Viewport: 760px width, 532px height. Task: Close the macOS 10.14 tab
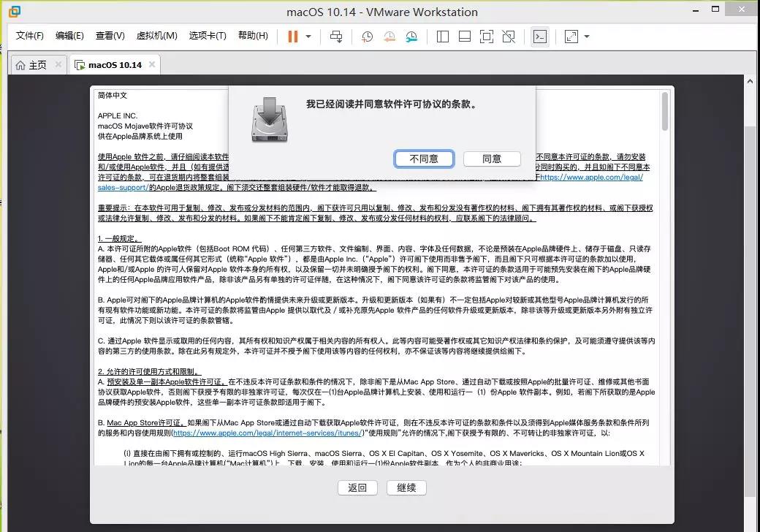click(x=152, y=64)
